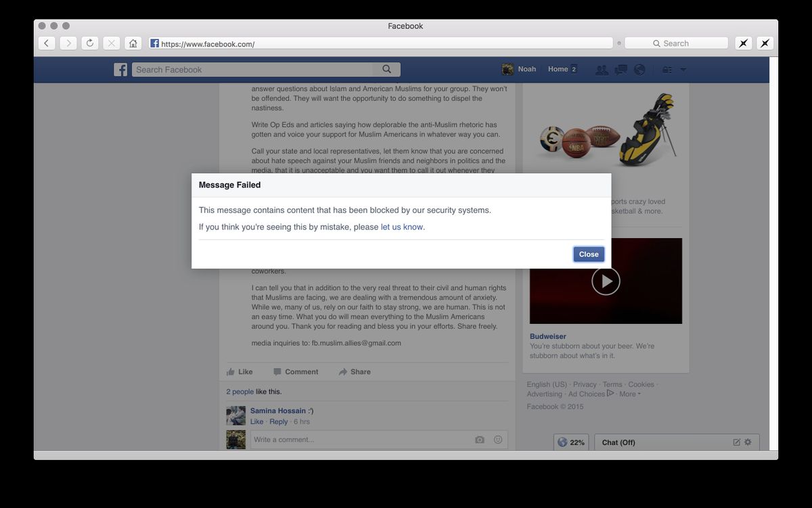This screenshot has width=812, height=508.
Task: Open the friend requests icon
Action: click(601, 70)
